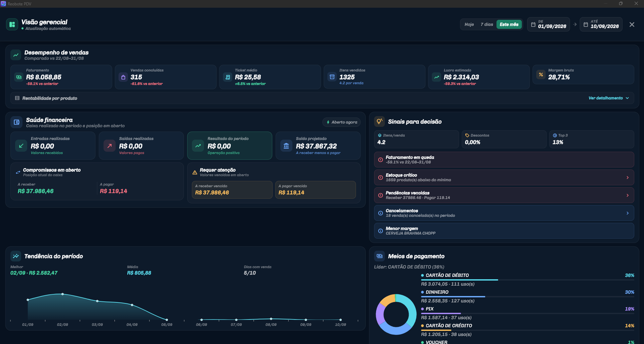Click the Saúde financeira wallet icon
The image size is (644, 344).
pyautogui.click(x=17, y=122)
